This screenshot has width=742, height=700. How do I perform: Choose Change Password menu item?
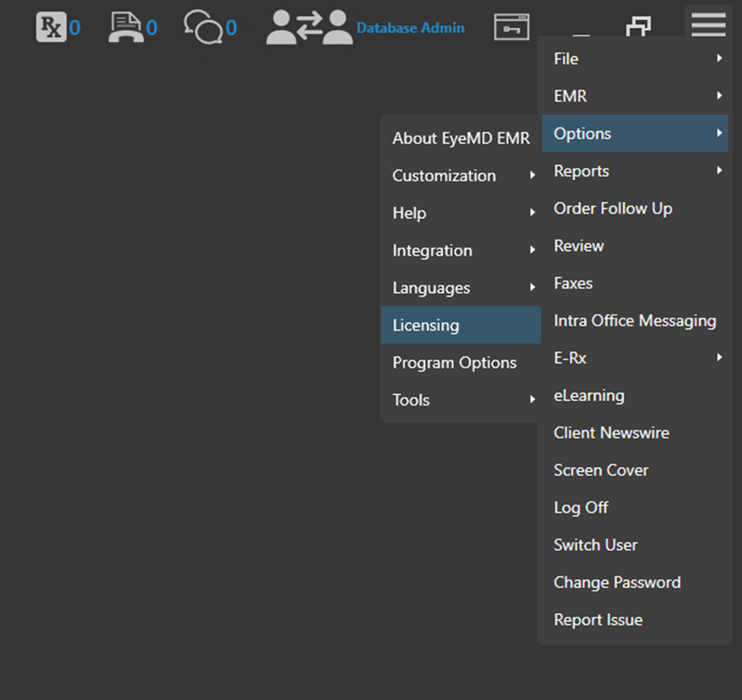[x=617, y=583]
